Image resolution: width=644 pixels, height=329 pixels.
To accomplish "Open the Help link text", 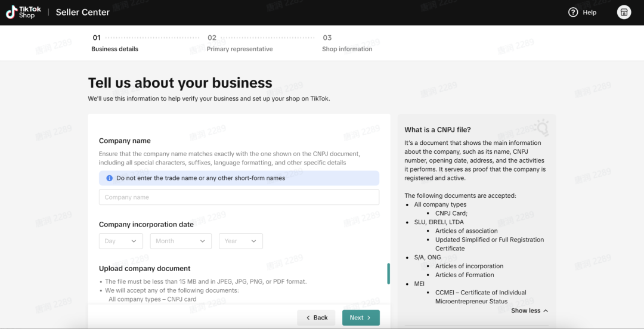I will point(589,13).
